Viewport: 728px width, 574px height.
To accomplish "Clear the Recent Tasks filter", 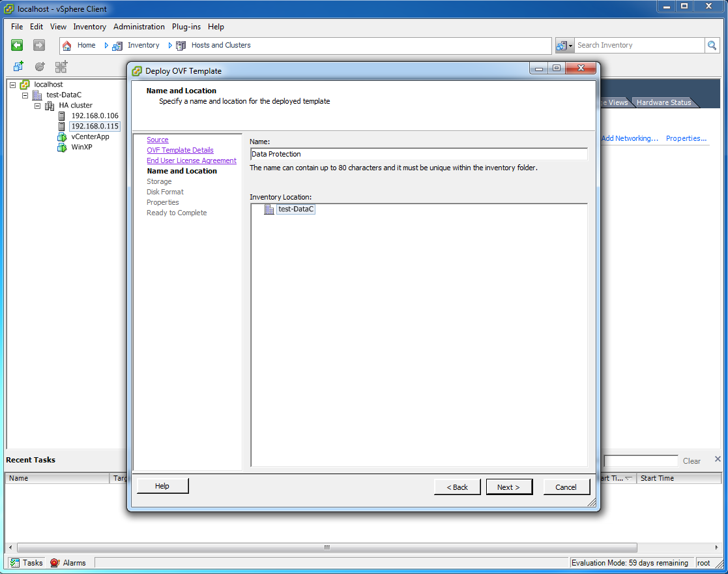I will click(x=692, y=461).
